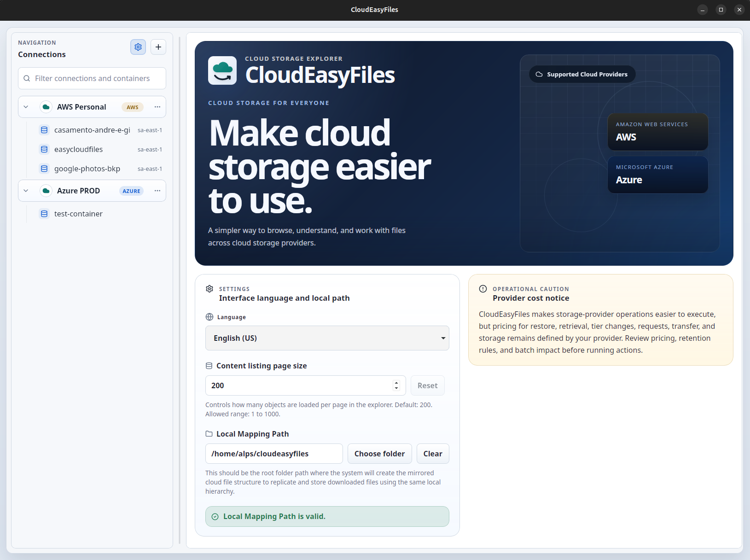Viewport: 750px width, 560px height.
Task: Click the AWS badge on AWS Personal
Action: [133, 107]
